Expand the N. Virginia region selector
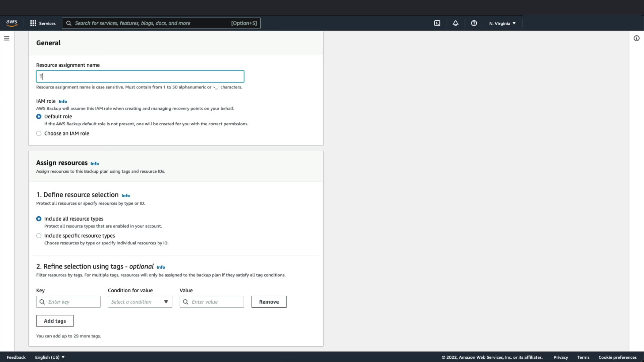Screen dimensions: 644x362 pyautogui.click(x=502, y=23)
